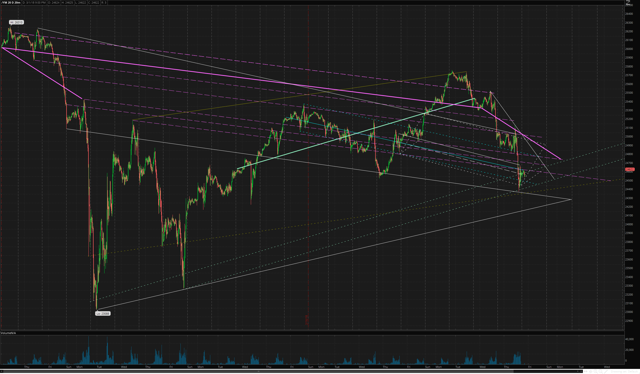This screenshot has width=640, height=374.
Task: Click the small icon above the price axis
Action: pos(628,2)
